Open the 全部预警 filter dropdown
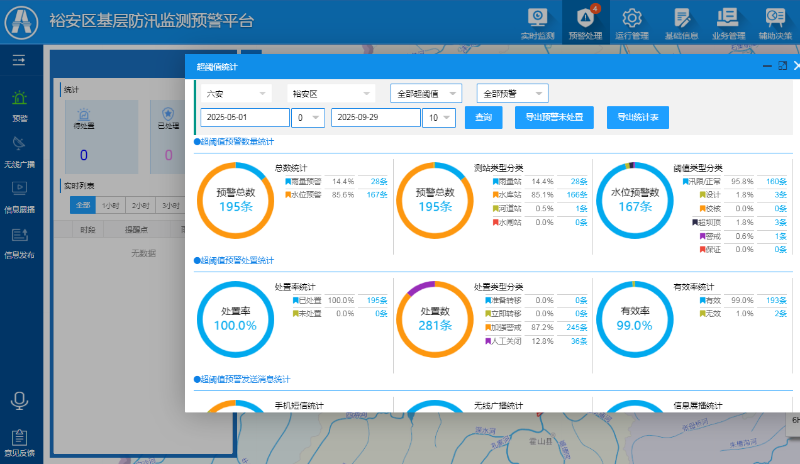The image size is (800, 464). 512,93
